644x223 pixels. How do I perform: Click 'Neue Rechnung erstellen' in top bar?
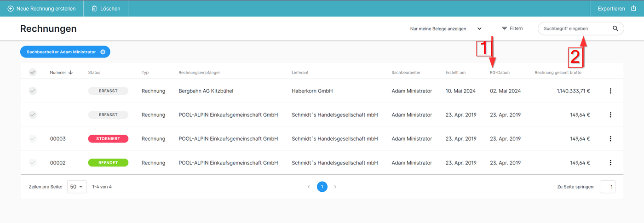click(41, 9)
